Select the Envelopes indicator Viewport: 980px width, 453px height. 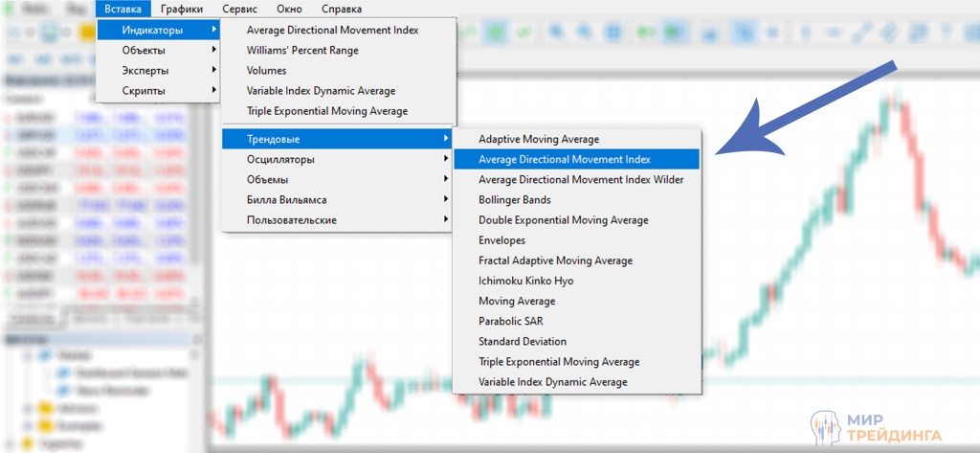coord(502,240)
